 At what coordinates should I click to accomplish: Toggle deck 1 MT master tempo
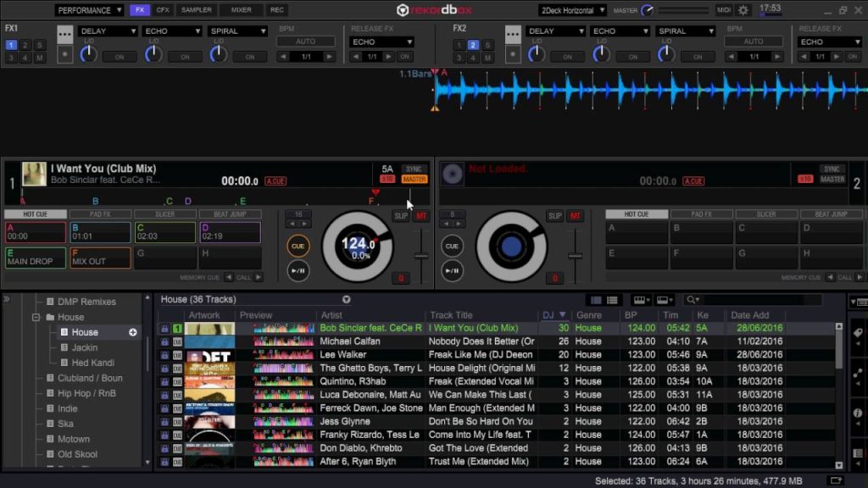point(421,216)
